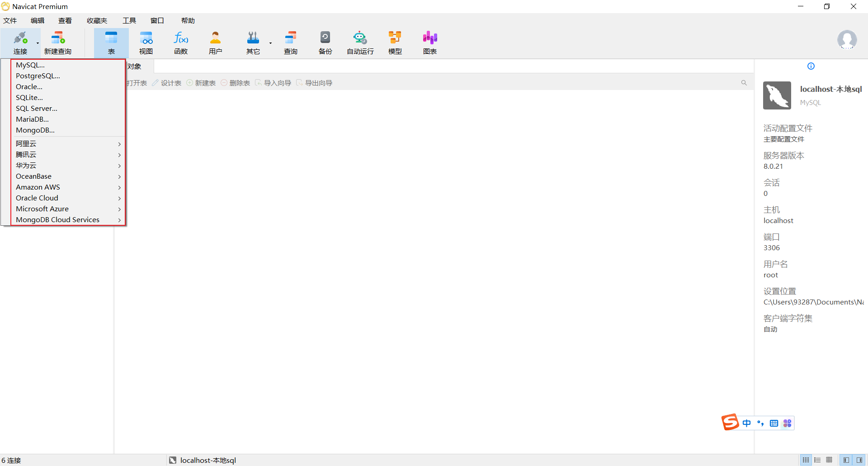
Task: Click the 删除表 (Delete Table) button
Action: click(235, 83)
